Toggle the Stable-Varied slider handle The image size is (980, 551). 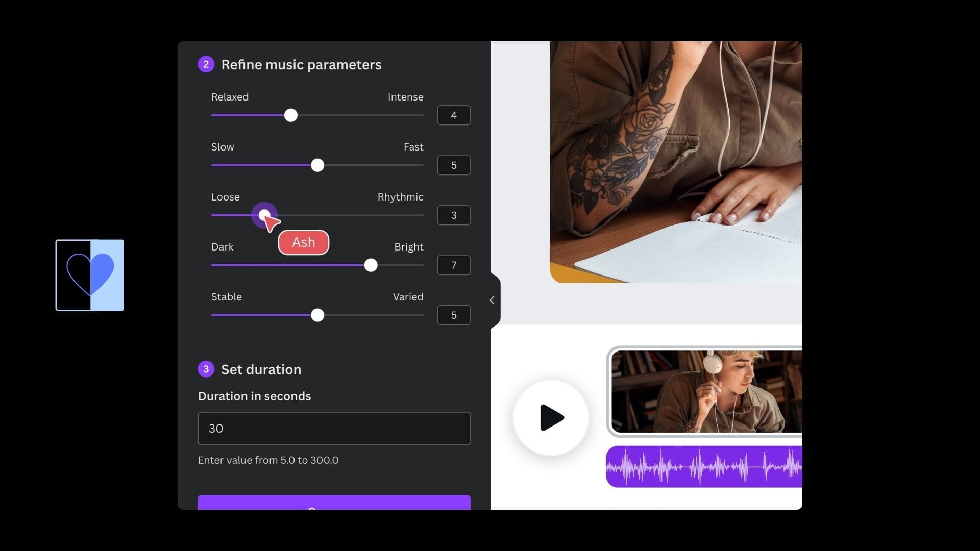317,315
